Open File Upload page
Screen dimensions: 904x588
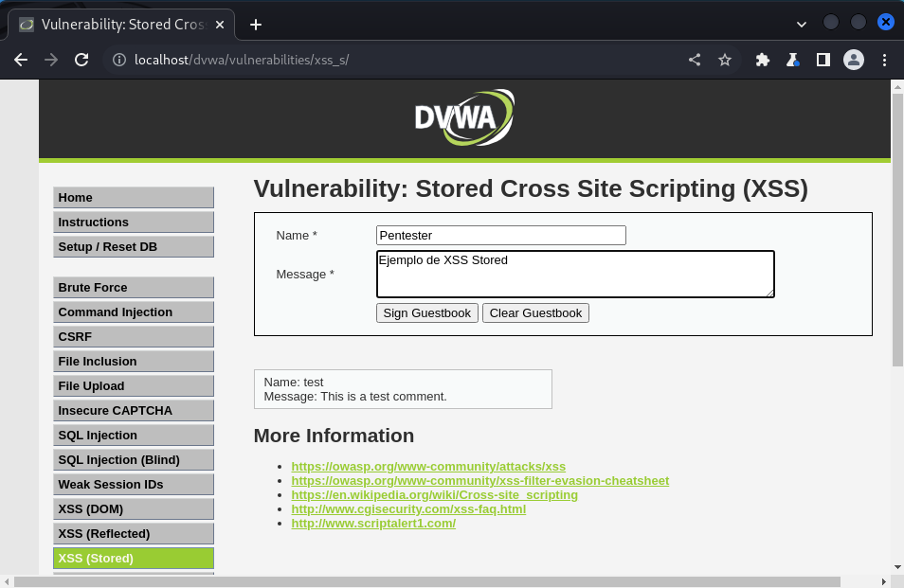click(x=134, y=386)
